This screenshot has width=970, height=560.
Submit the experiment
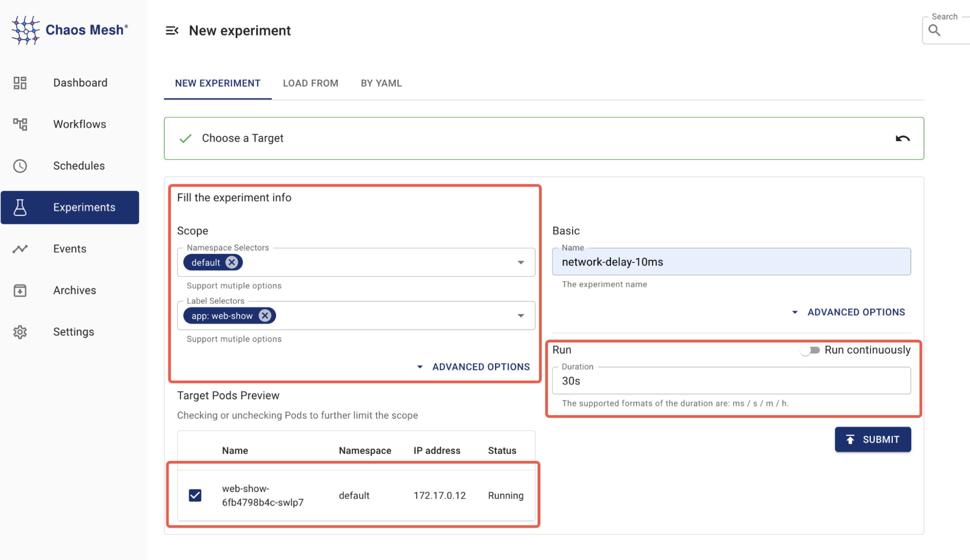872,440
